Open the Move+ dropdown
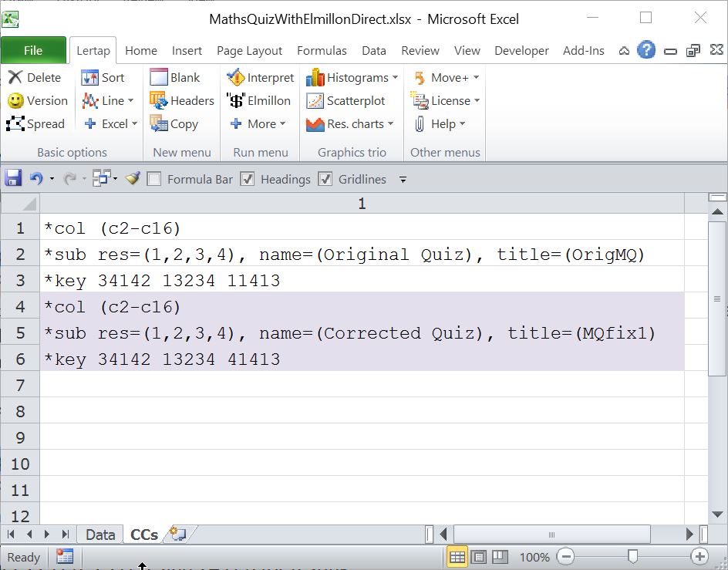The width and height of the screenshot is (728, 570). [476, 78]
